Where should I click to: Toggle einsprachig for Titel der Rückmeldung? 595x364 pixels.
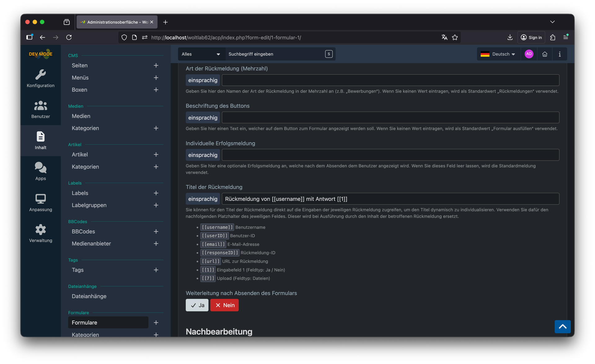pos(203,199)
